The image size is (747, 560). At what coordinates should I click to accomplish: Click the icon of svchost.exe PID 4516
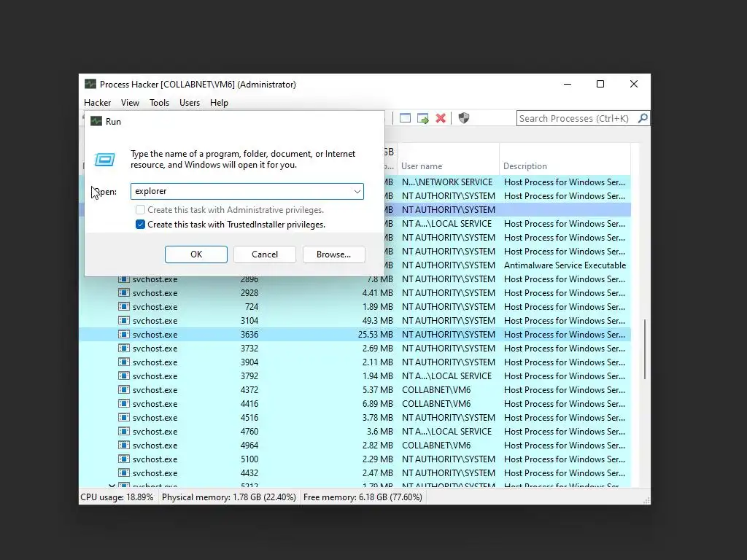[124, 417]
